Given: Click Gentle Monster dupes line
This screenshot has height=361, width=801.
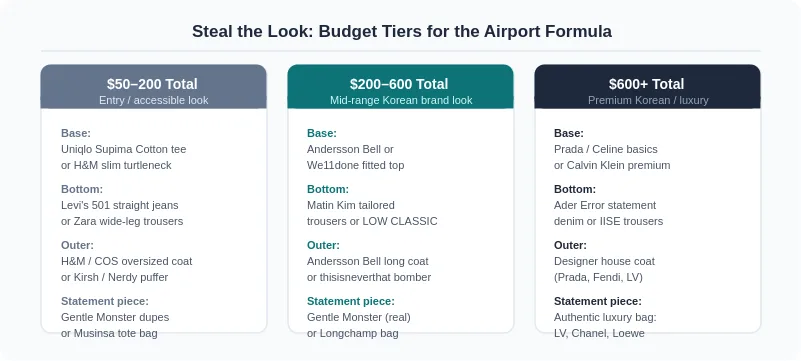Looking at the screenshot, I should pos(115,317).
